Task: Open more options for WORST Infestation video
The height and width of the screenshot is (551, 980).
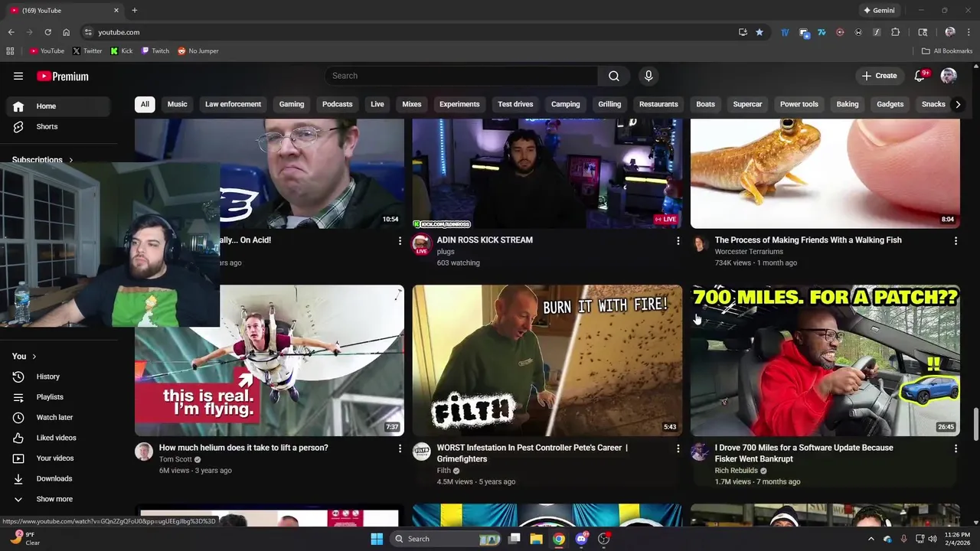Action: [678, 448]
